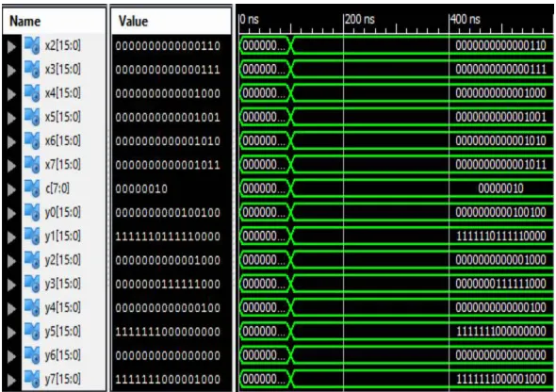Image resolution: width=556 pixels, height=392 pixels.
Task: Click the bus signal icon for x5[15:0]
Action: click(32, 117)
